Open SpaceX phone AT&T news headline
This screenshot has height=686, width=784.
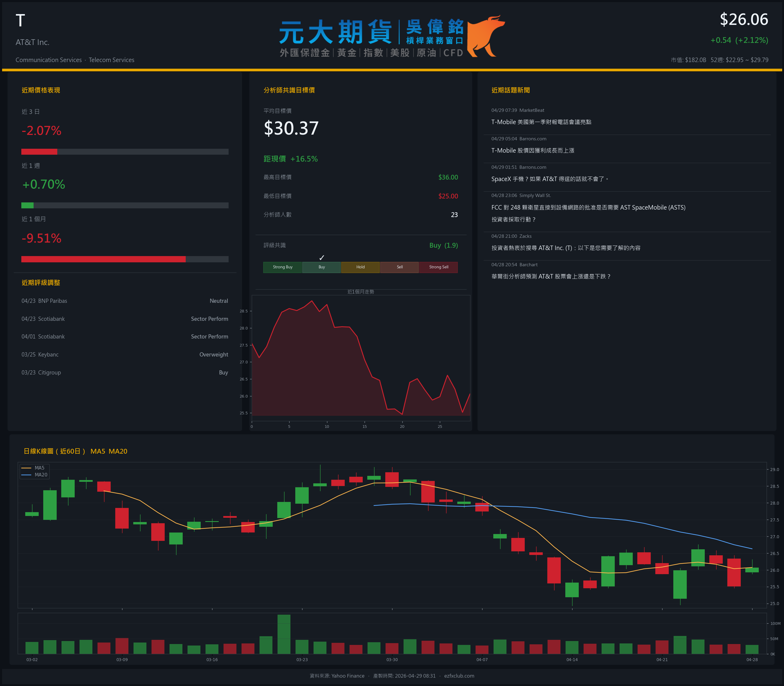[x=550, y=179]
